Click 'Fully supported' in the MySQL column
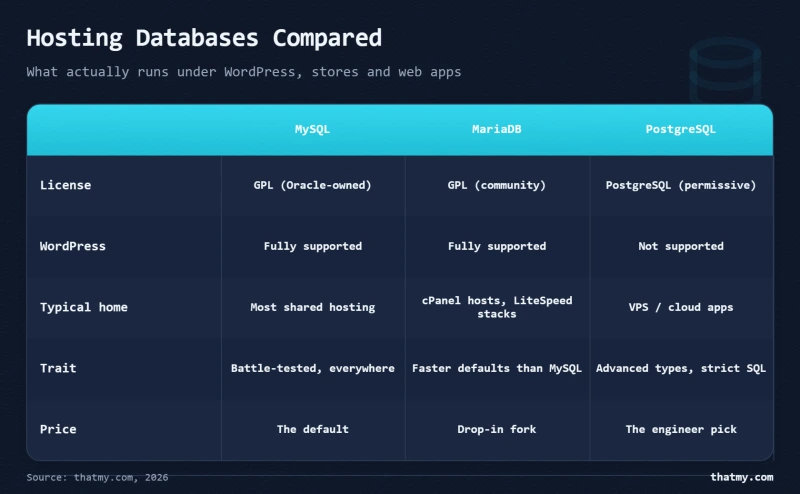This screenshot has height=494, width=800. click(312, 246)
